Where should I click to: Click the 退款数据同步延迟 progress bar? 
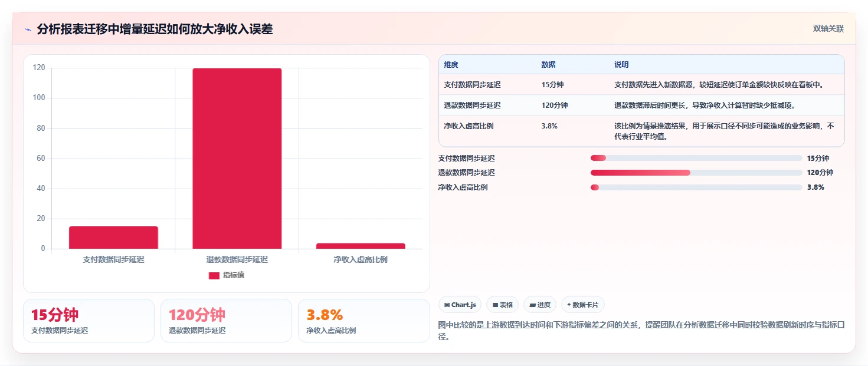pyautogui.click(x=696, y=173)
